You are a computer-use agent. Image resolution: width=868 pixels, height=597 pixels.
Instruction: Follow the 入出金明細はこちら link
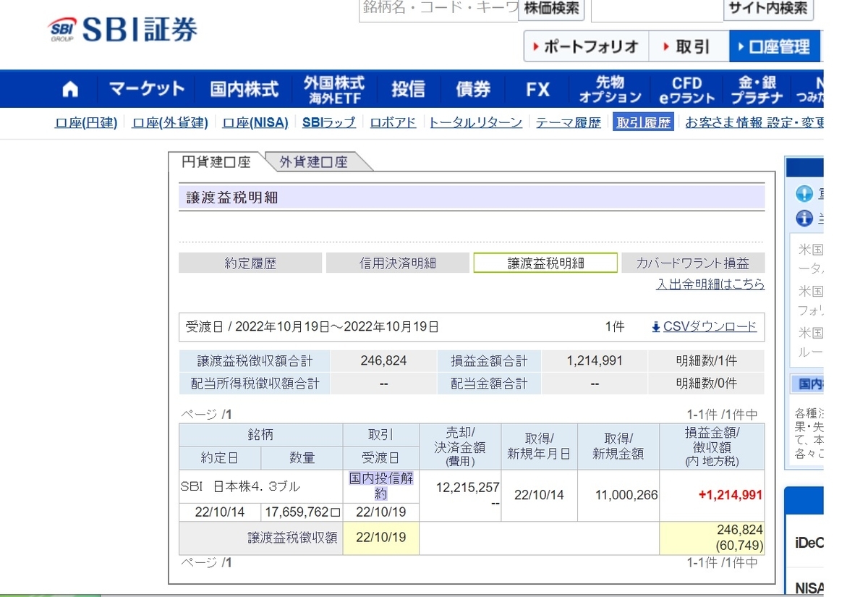[710, 284]
